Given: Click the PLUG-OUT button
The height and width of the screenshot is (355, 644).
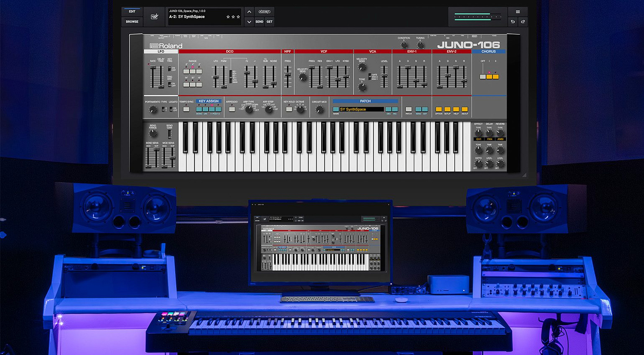Looking at the screenshot, I should [x=264, y=12].
